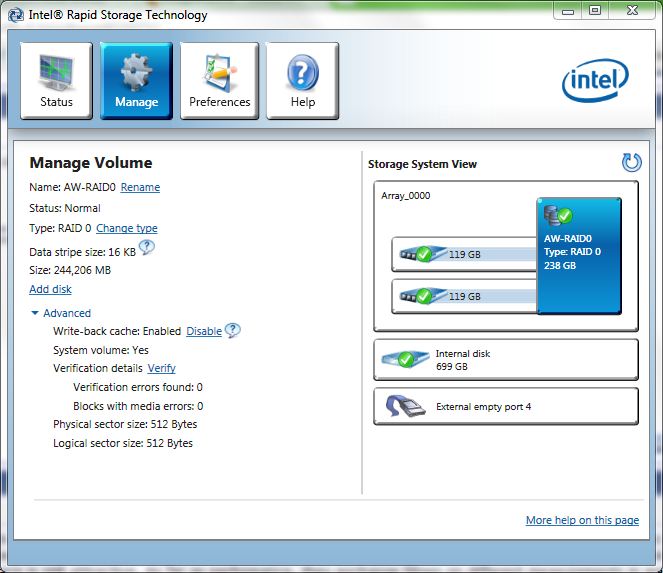Click the Rename link for AW-RAID0
The width and height of the screenshot is (663, 573).
click(x=140, y=187)
